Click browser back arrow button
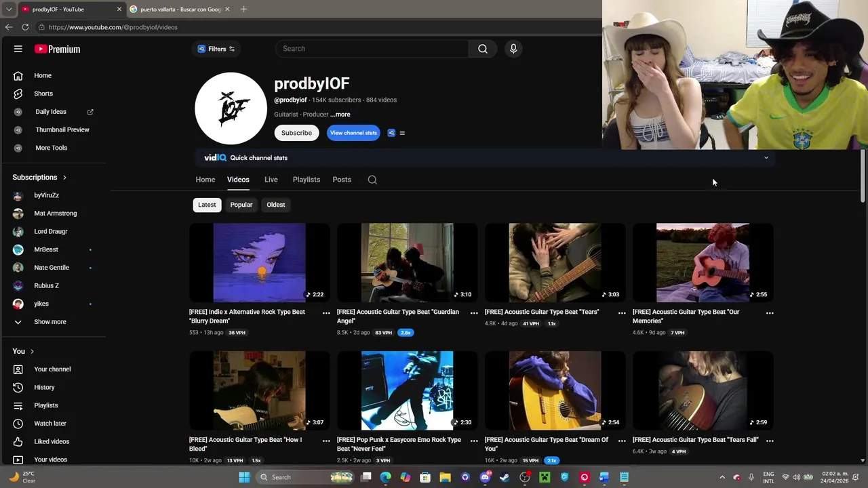Screen dimensions: 868x488 9,27
